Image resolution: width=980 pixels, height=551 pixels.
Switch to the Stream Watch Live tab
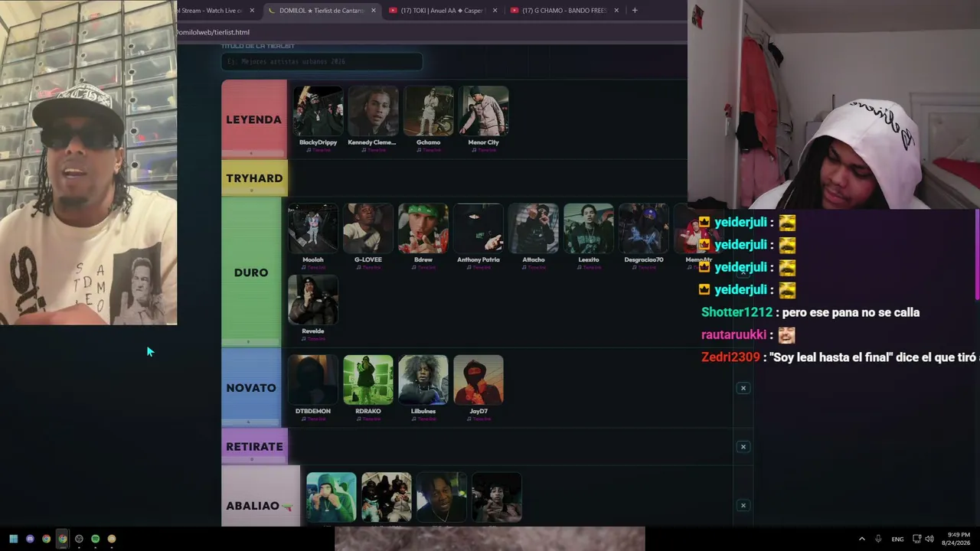pyautogui.click(x=218, y=11)
